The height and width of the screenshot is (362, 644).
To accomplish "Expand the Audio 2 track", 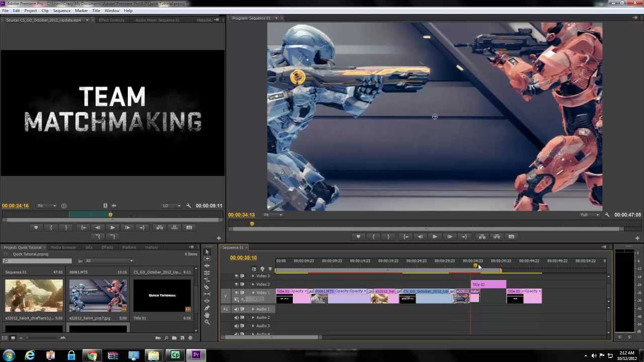I will click(x=253, y=317).
